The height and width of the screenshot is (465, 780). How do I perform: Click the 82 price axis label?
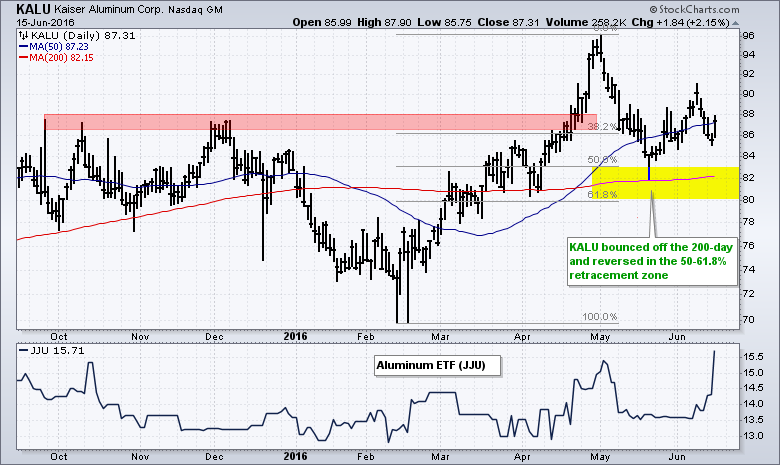(748, 178)
